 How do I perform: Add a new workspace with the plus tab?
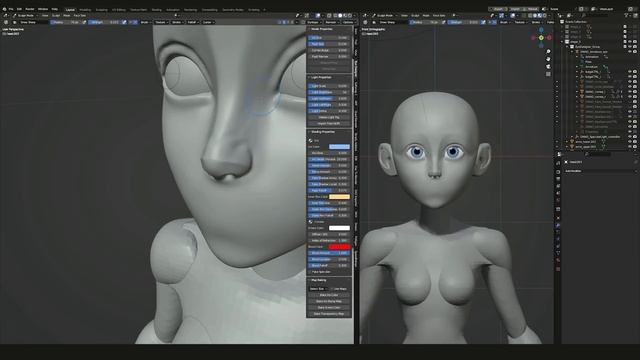click(264, 10)
